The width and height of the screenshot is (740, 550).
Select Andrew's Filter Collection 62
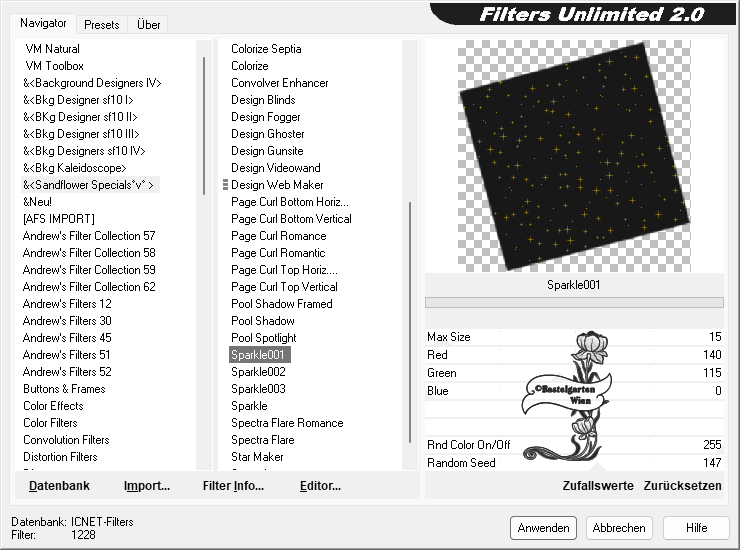click(x=89, y=287)
